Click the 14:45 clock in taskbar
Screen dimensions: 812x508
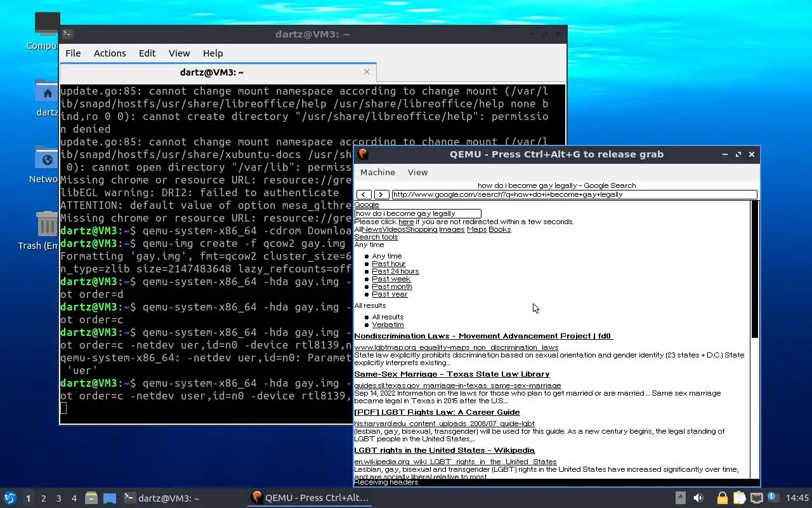point(797,498)
